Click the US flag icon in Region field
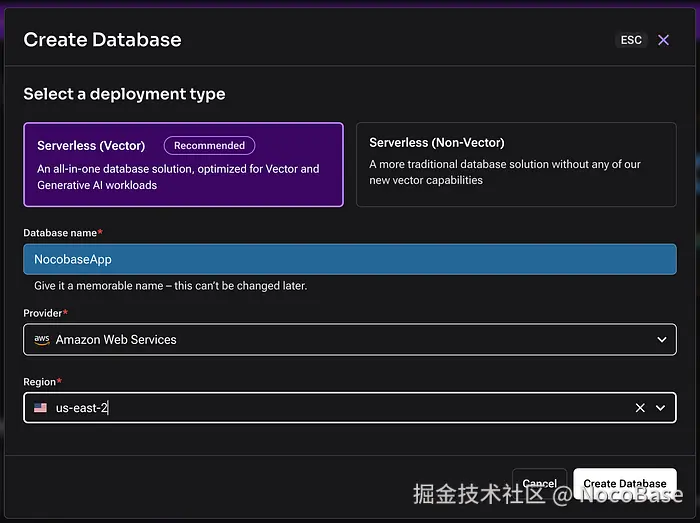The image size is (700, 523). click(x=40, y=408)
